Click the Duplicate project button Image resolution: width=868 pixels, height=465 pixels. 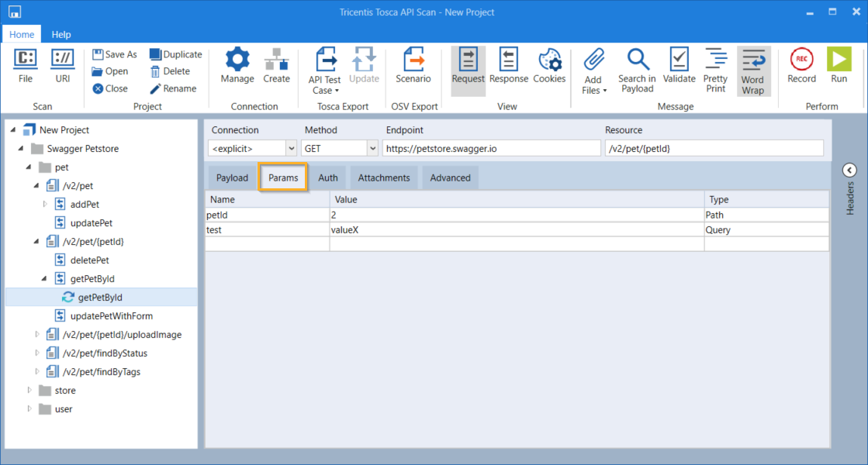click(175, 54)
